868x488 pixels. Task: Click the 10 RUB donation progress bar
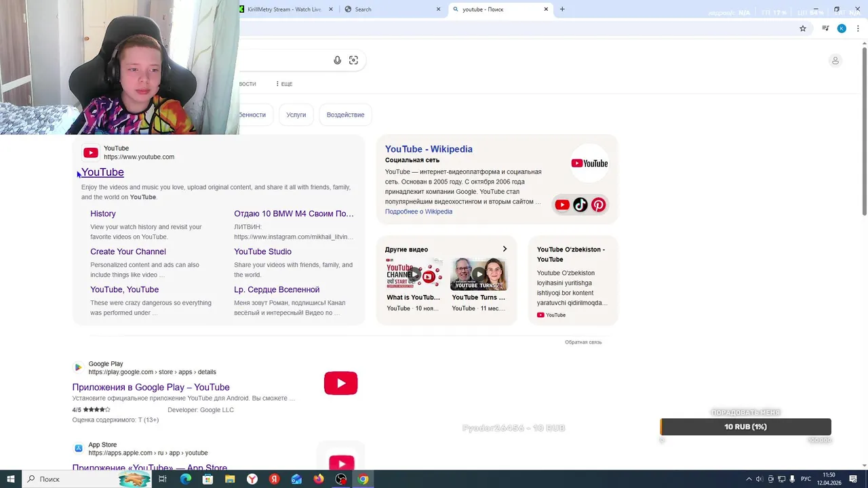coord(745,426)
